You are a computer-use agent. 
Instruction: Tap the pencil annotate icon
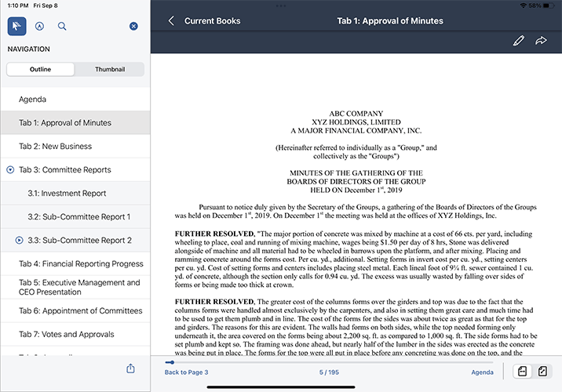coord(518,40)
